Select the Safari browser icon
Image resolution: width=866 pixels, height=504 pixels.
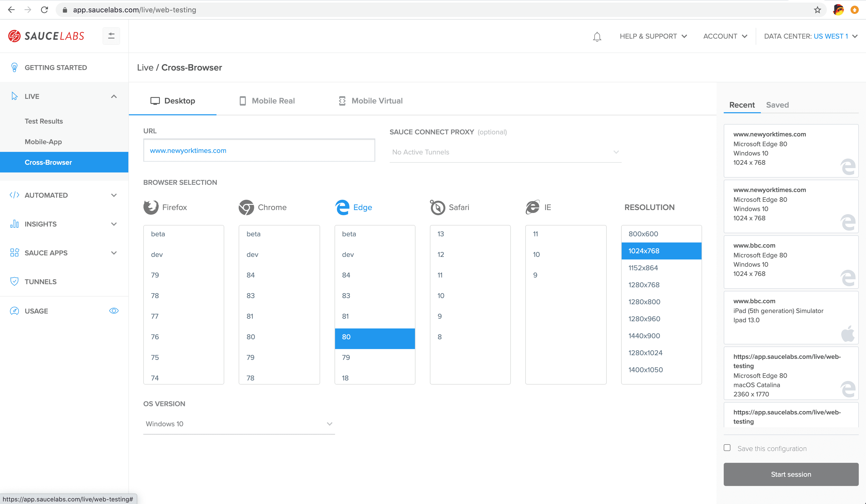pyautogui.click(x=437, y=207)
